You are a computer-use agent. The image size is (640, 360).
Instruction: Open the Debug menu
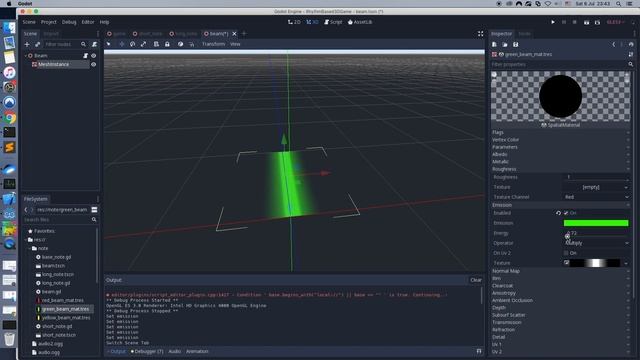[69, 22]
